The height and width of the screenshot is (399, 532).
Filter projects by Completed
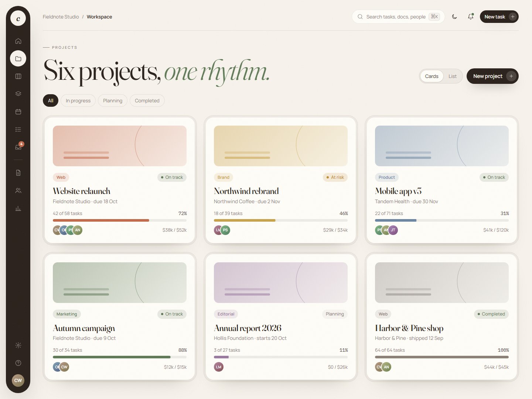pyautogui.click(x=147, y=100)
